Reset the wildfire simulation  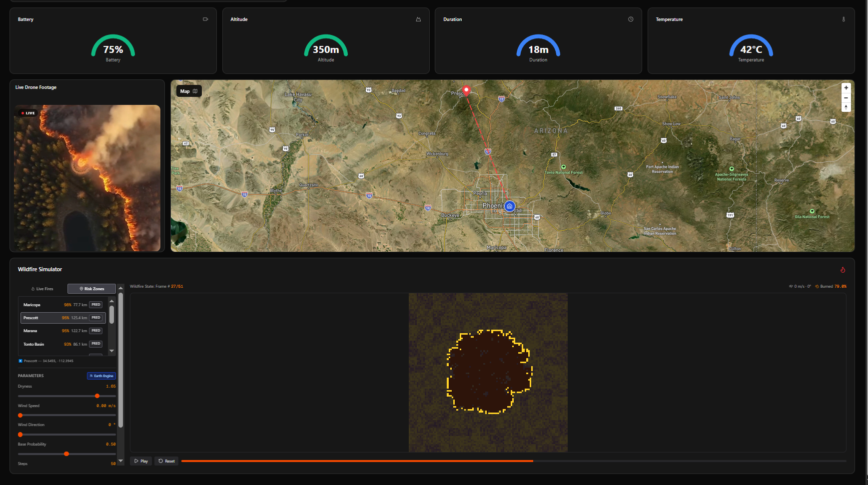166,461
